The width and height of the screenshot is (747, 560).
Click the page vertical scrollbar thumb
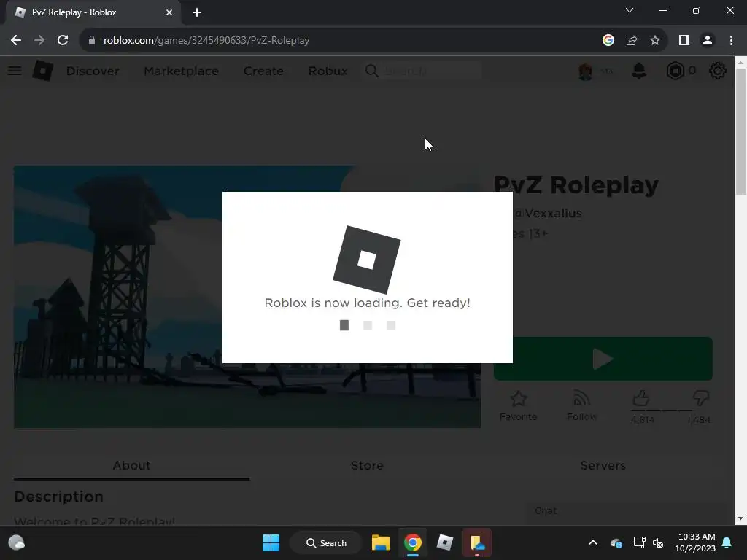pos(740,131)
